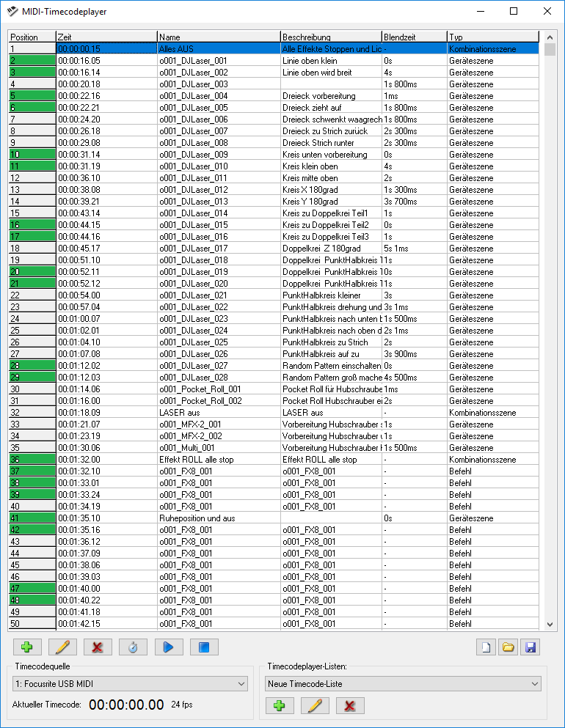Screen dimensions: 565x728
Task: Add a new timecode entry with green plus
Action: click(27, 647)
